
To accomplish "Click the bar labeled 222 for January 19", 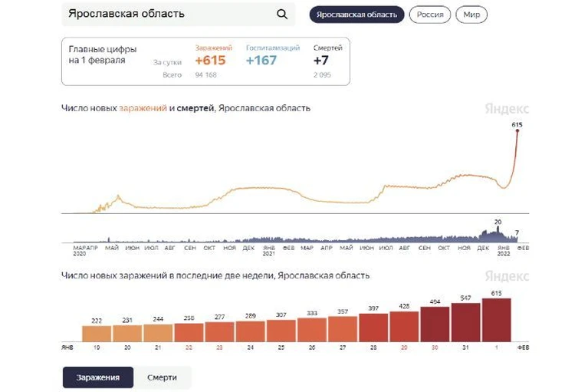I will tap(97, 334).
